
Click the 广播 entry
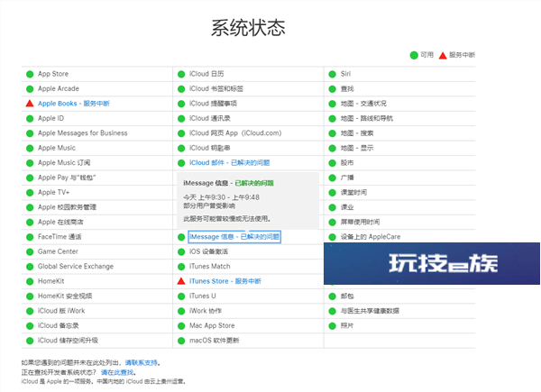[347, 178]
